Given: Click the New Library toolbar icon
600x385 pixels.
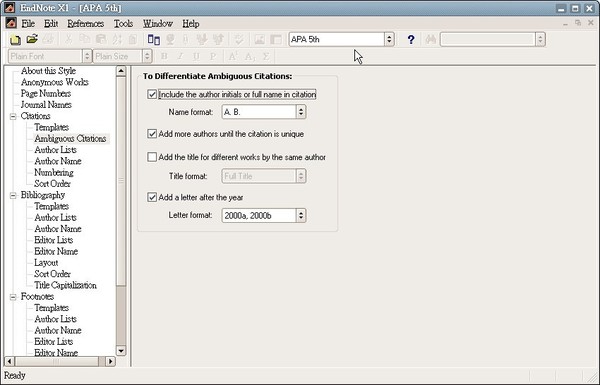Looking at the screenshot, I should [x=15, y=39].
